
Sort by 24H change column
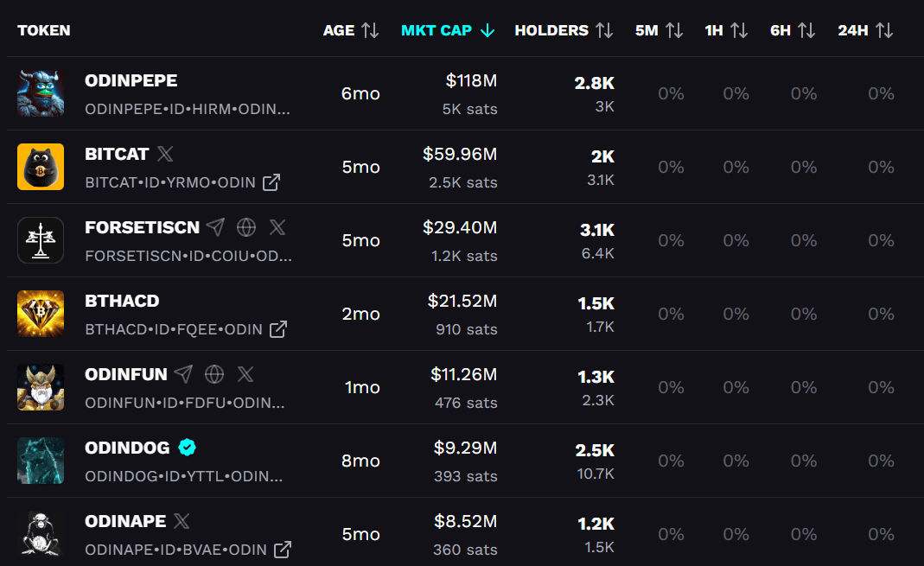(x=866, y=30)
